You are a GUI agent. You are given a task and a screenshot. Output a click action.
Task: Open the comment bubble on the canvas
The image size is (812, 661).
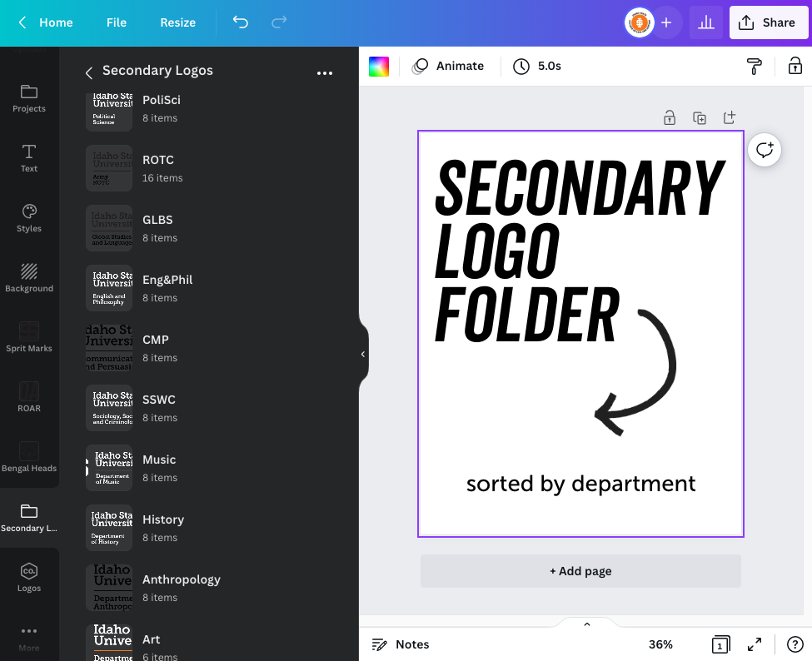click(764, 150)
